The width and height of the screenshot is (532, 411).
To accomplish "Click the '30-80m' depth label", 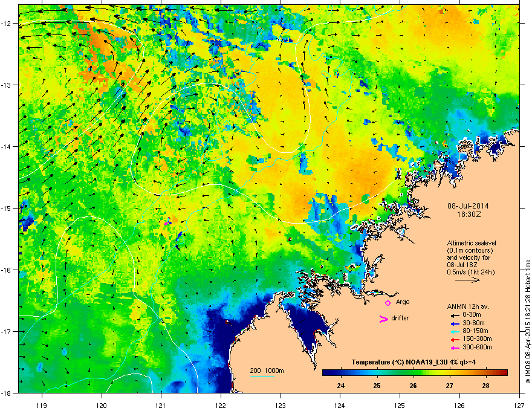I will tap(473, 323).
